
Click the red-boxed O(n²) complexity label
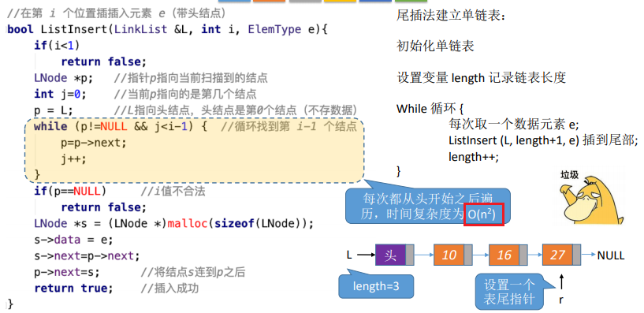click(484, 214)
